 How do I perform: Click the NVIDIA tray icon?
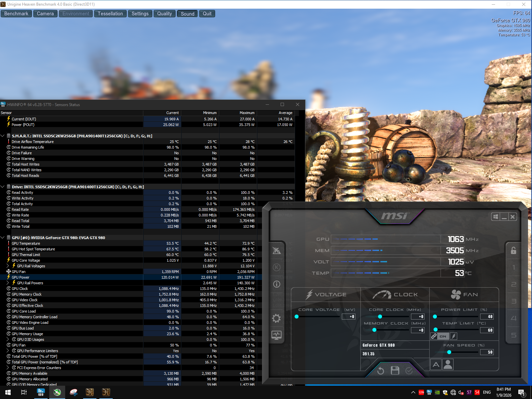click(x=437, y=392)
